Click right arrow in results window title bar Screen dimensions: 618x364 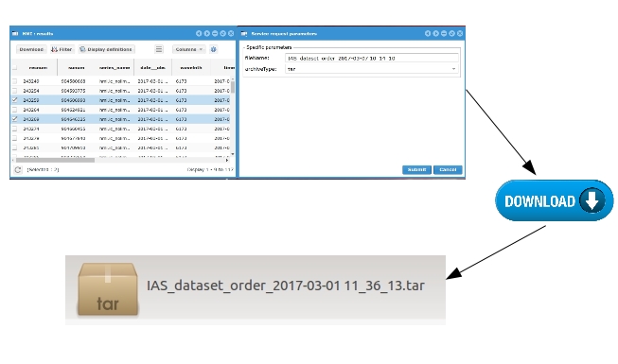pyautogui.click(x=207, y=33)
